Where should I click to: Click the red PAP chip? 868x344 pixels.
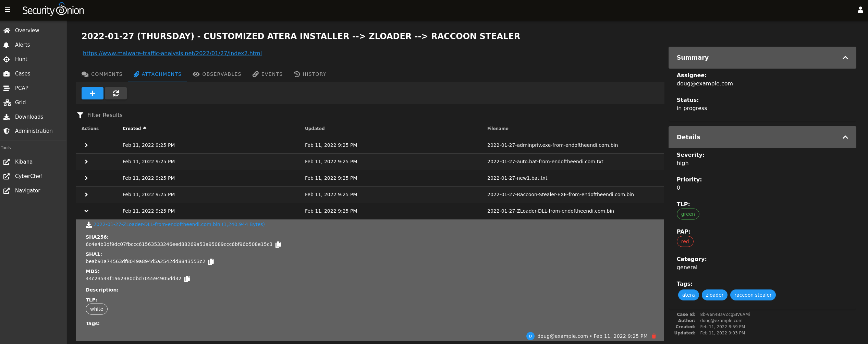pos(685,241)
